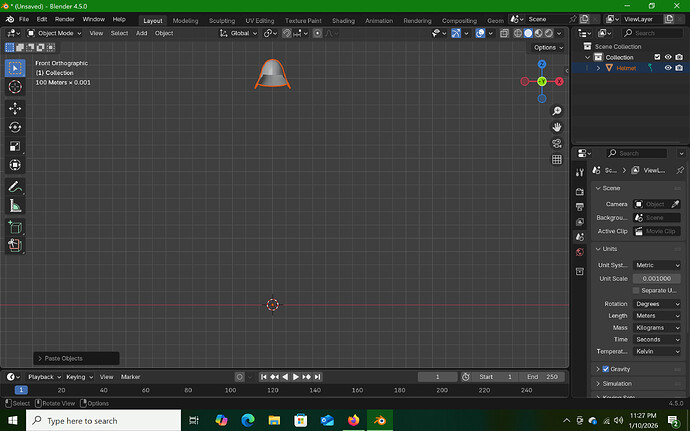The height and width of the screenshot is (431, 690).
Task: Hide the Collection in viewport
Action: pyautogui.click(x=668, y=57)
